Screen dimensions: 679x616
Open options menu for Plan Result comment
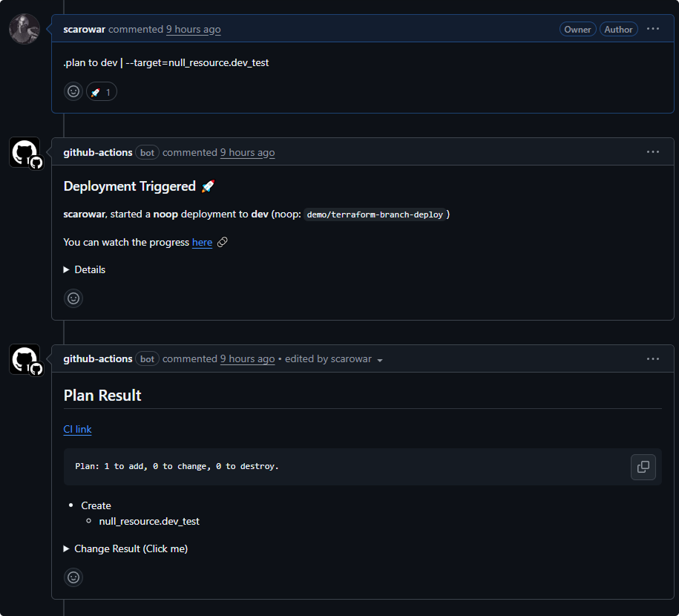pos(652,359)
